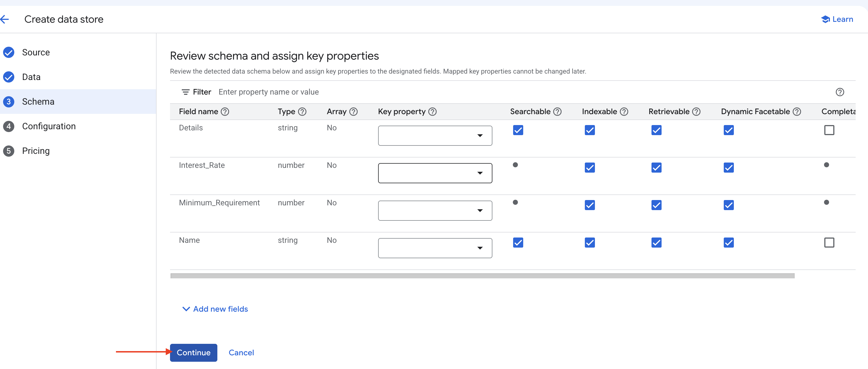Screen dimensions: 868x369
Task: Uncheck Searchable for the Details field
Action: (x=518, y=130)
